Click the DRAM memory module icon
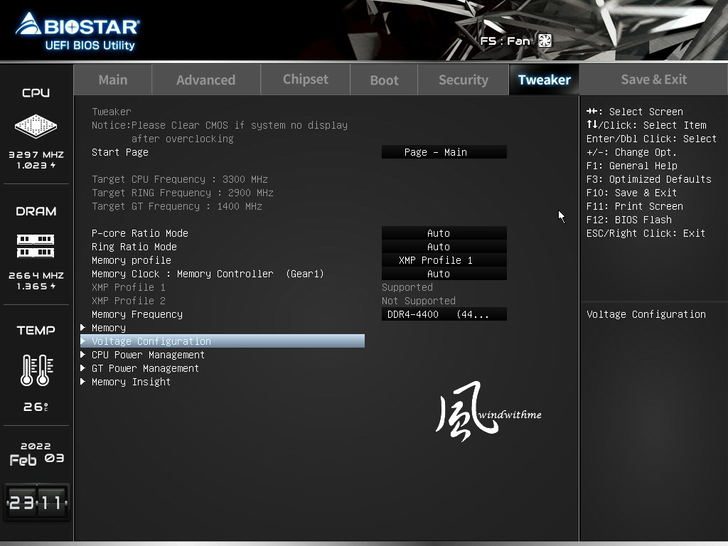The height and width of the screenshot is (546, 728). (x=36, y=245)
